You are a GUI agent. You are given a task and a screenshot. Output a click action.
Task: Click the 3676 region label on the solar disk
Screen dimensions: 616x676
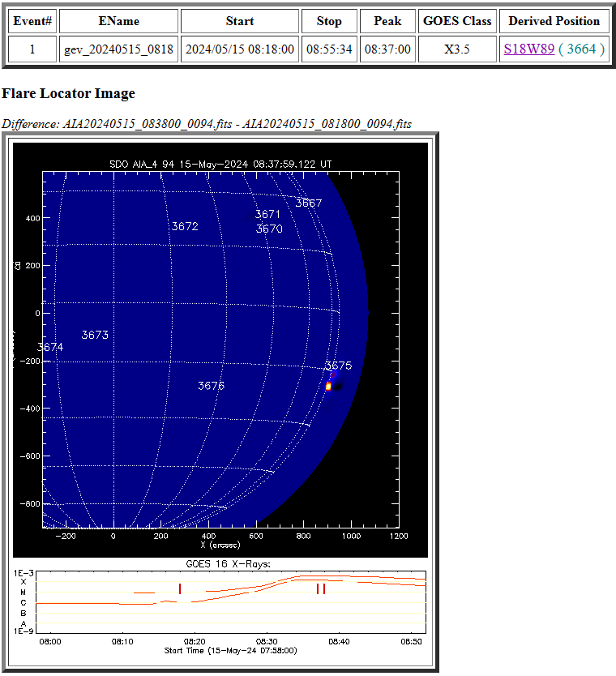click(x=211, y=386)
